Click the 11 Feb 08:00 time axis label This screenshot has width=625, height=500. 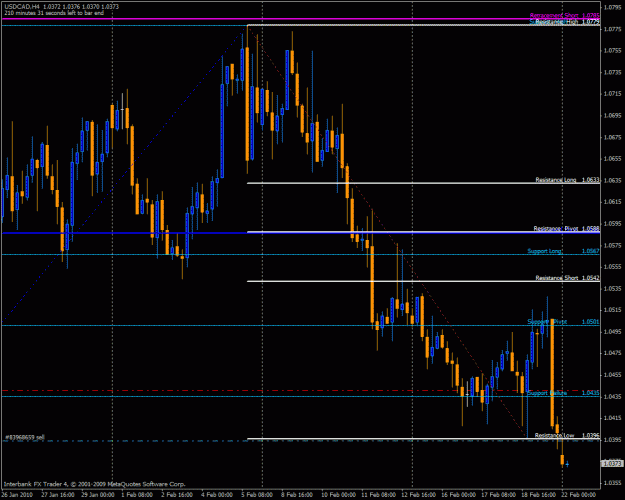[x=378, y=494]
